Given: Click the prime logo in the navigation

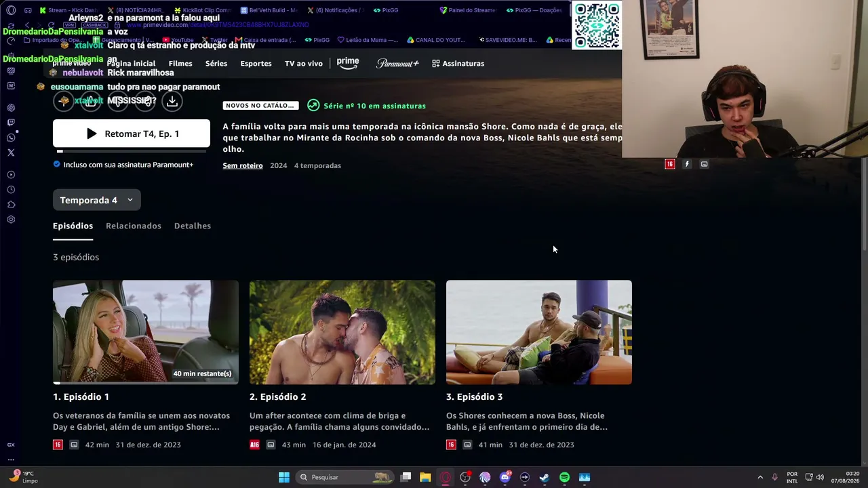Looking at the screenshot, I should point(348,63).
